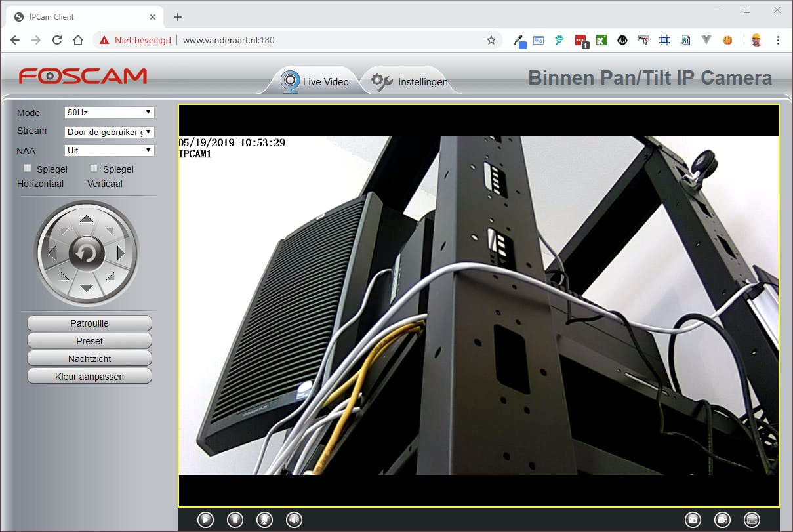Screen dimensions: 793x532
Task: Pause the camera video stream
Action: 235,520
